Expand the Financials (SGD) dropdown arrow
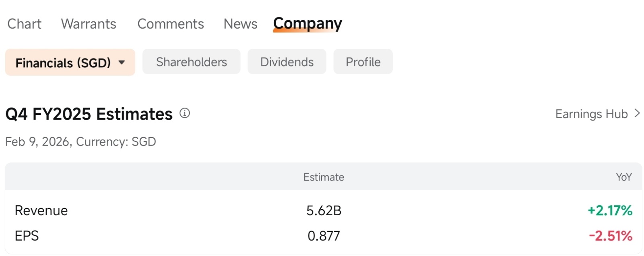This screenshot has width=644, height=256. coord(122,62)
